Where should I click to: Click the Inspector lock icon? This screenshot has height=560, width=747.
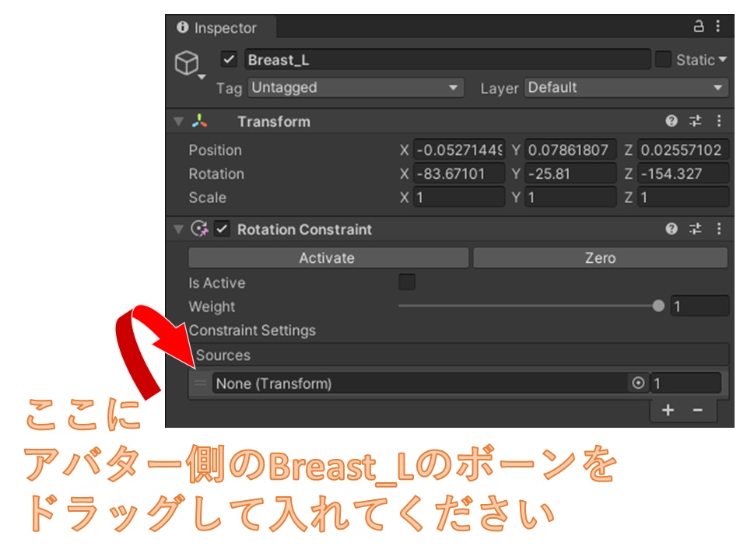tap(699, 26)
